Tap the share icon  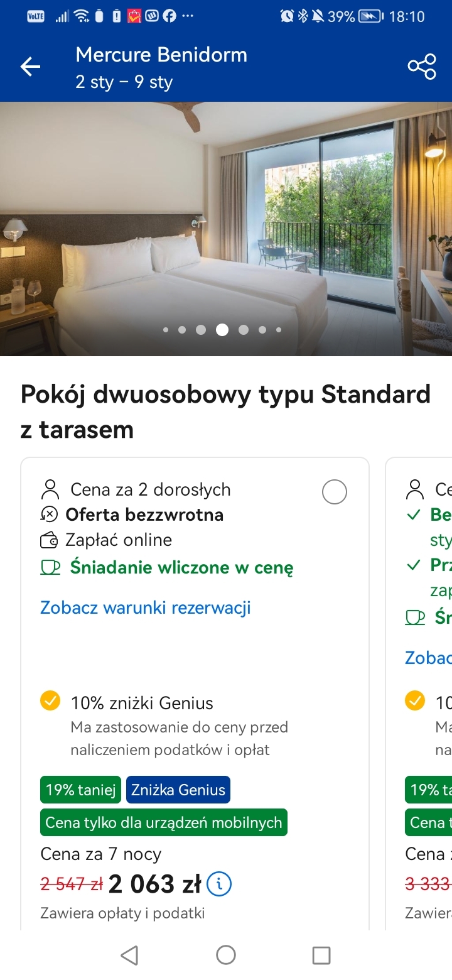(x=422, y=67)
